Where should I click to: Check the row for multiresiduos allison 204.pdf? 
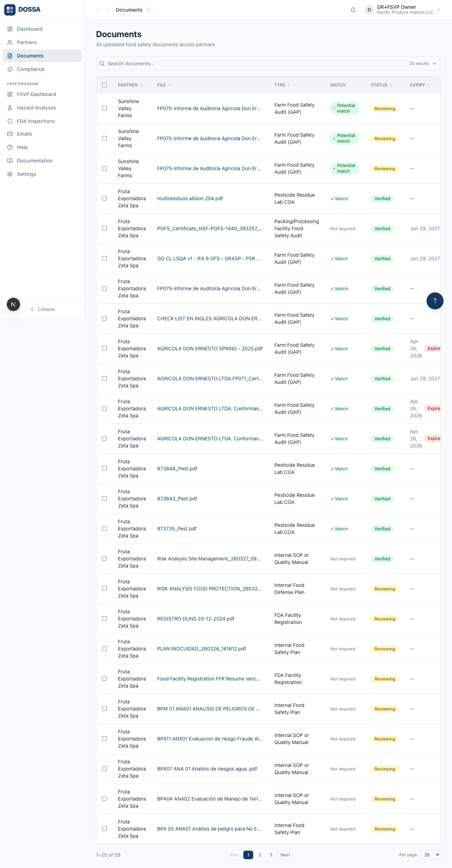[104, 198]
